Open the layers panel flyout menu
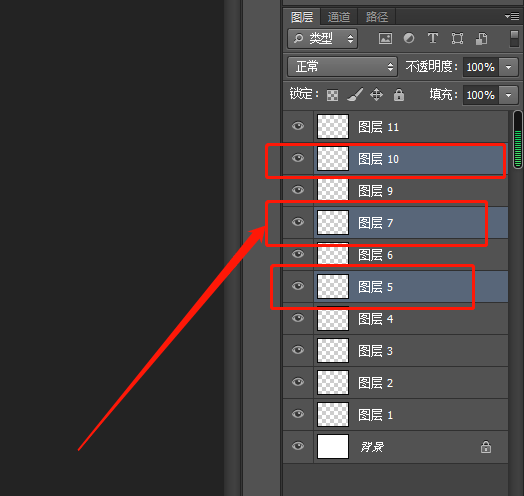This screenshot has height=496, width=524. pos(512,16)
